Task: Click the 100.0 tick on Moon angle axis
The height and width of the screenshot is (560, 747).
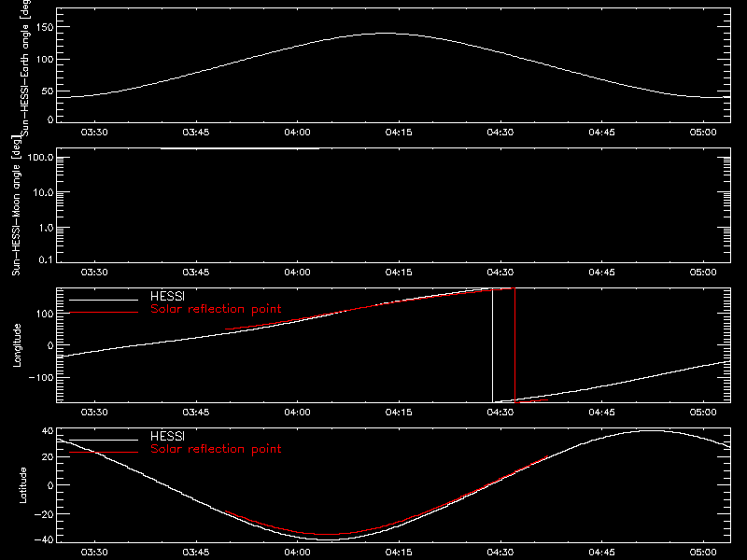Action: [40, 158]
